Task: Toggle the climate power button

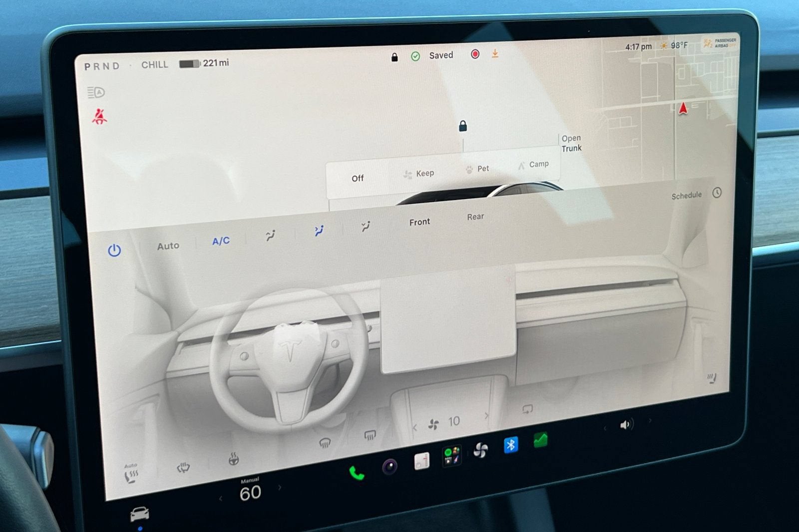Action: click(x=114, y=250)
